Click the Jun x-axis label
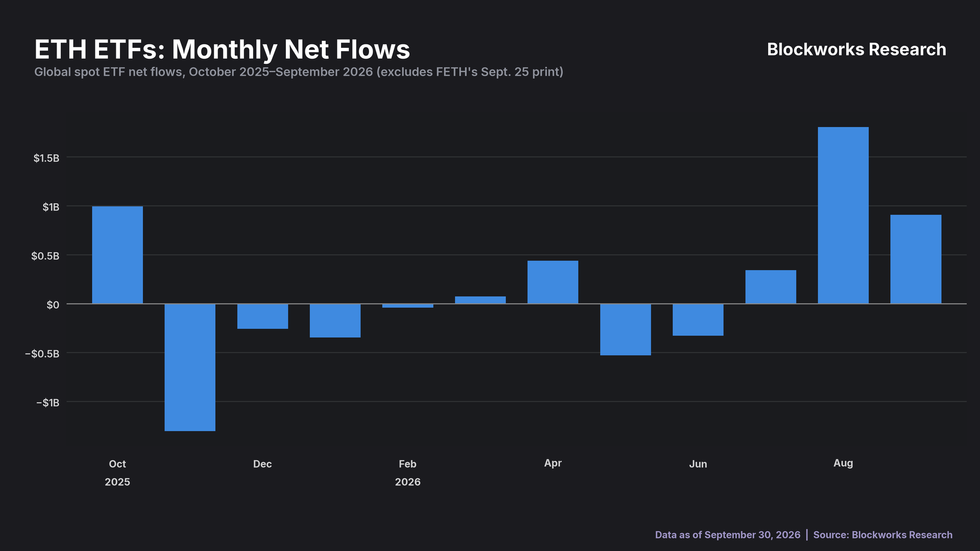The height and width of the screenshot is (551, 980). [x=698, y=464]
